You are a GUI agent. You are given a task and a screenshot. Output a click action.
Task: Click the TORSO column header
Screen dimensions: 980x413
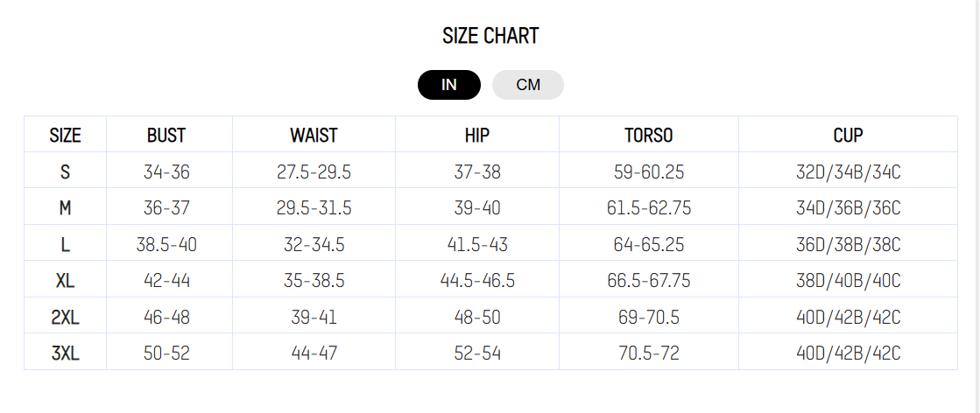tap(649, 136)
